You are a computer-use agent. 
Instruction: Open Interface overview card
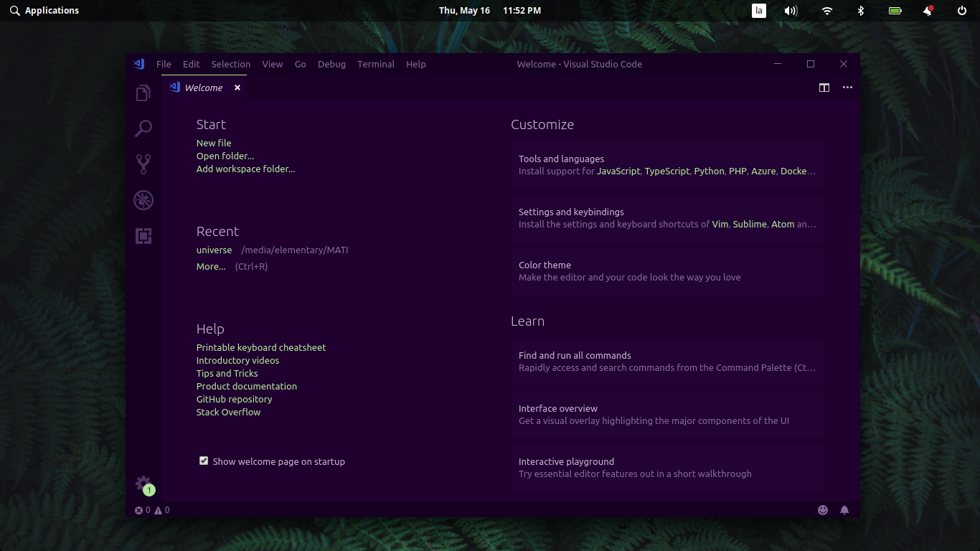coord(668,415)
